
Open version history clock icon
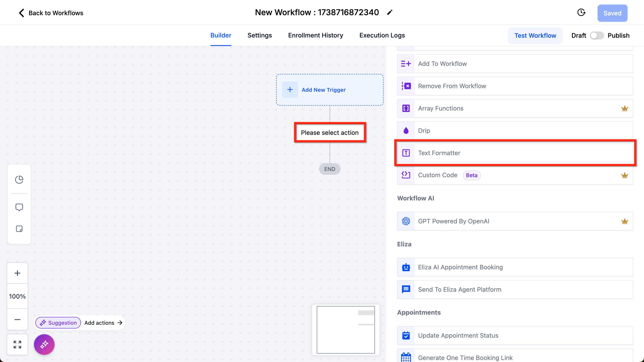click(x=581, y=13)
